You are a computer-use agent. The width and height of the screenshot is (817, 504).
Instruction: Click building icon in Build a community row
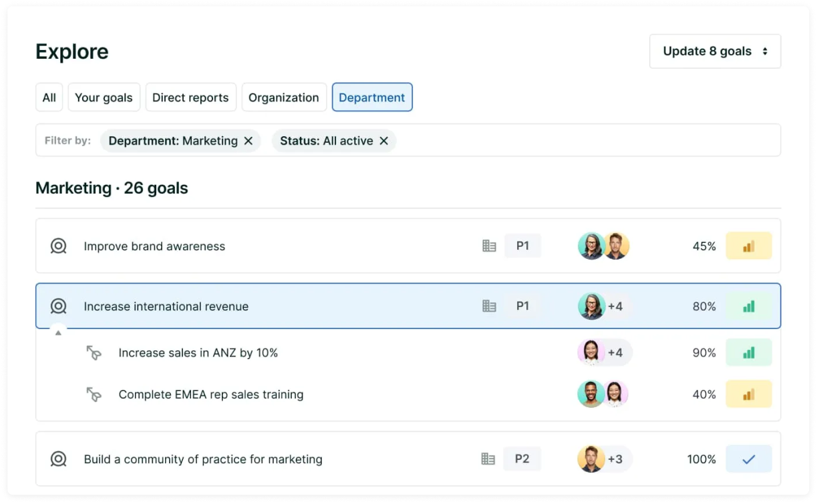pyautogui.click(x=488, y=459)
